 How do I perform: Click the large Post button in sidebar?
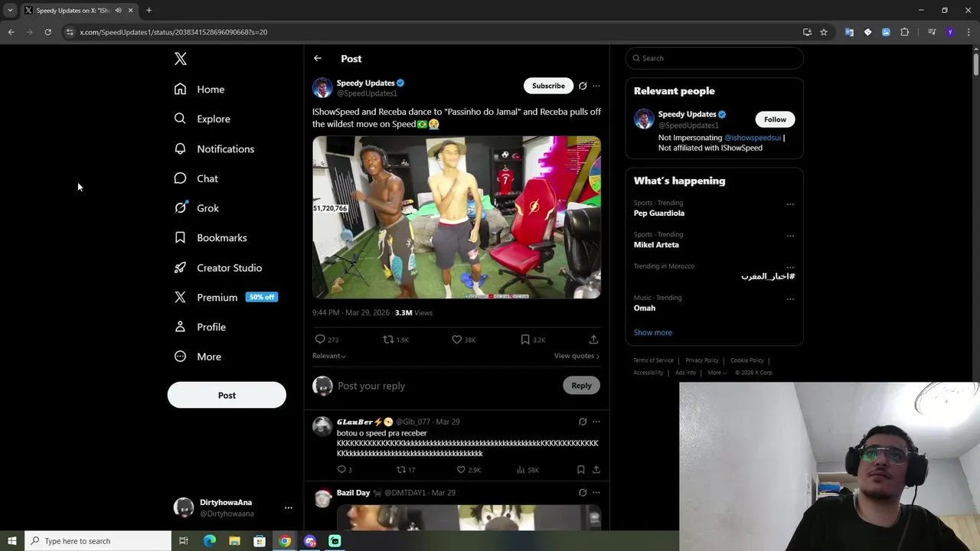point(227,395)
